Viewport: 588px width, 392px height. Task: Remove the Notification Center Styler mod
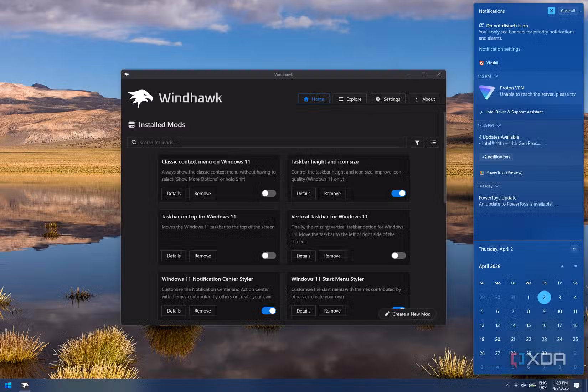[x=202, y=311]
